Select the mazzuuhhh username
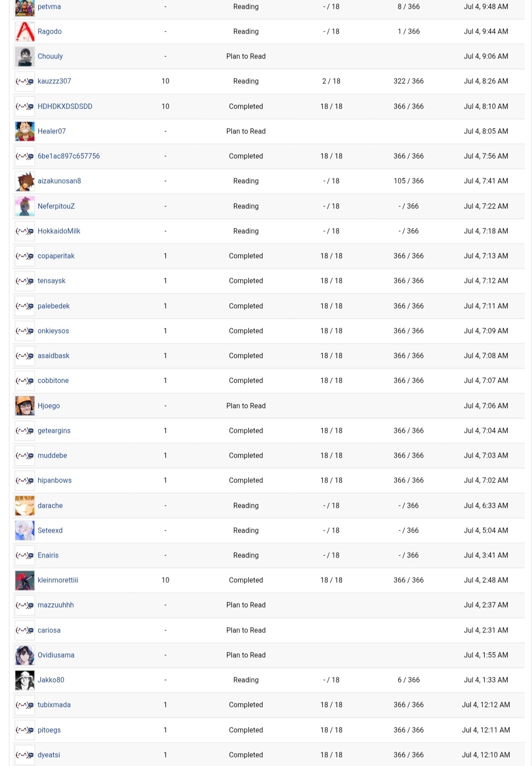 pos(56,605)
